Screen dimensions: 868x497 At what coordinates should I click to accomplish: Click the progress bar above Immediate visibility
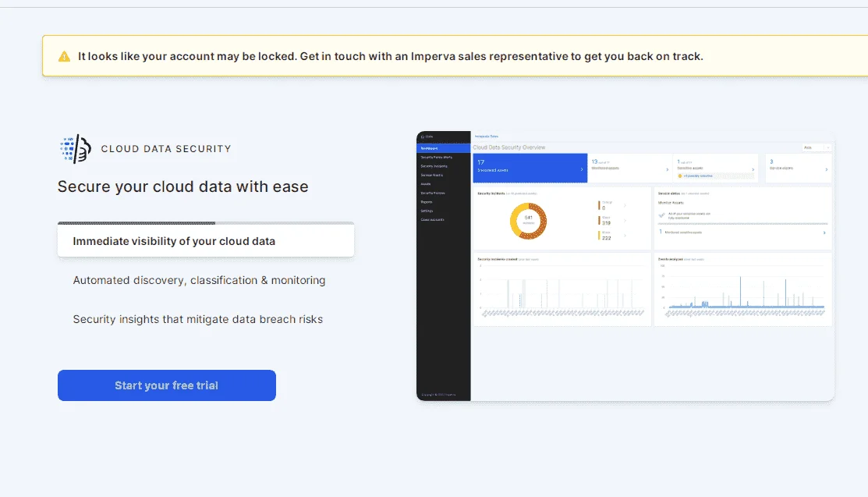click(x=206, y=223)
